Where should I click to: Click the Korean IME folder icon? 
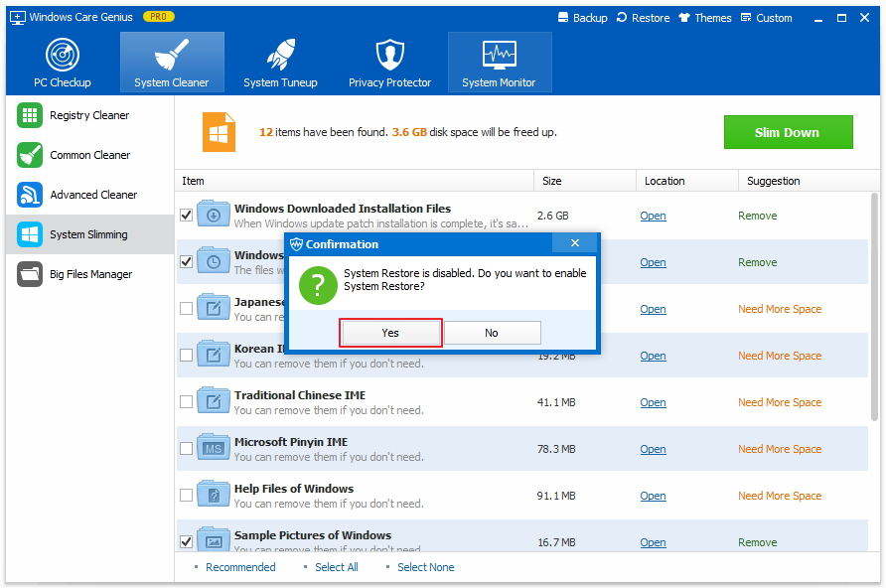pos(214,355)
